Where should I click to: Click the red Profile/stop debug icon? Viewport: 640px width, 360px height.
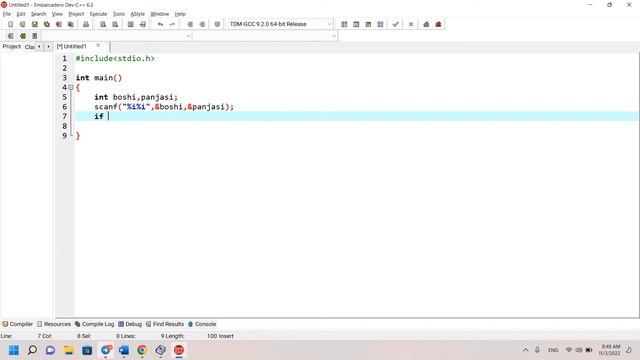tap(438, 24)
